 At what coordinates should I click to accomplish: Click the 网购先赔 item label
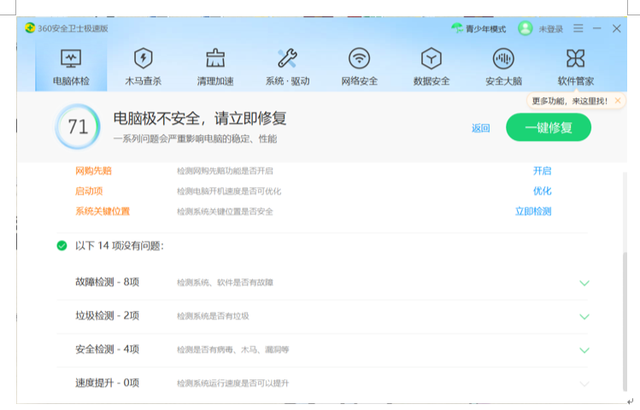click(93, 171)
